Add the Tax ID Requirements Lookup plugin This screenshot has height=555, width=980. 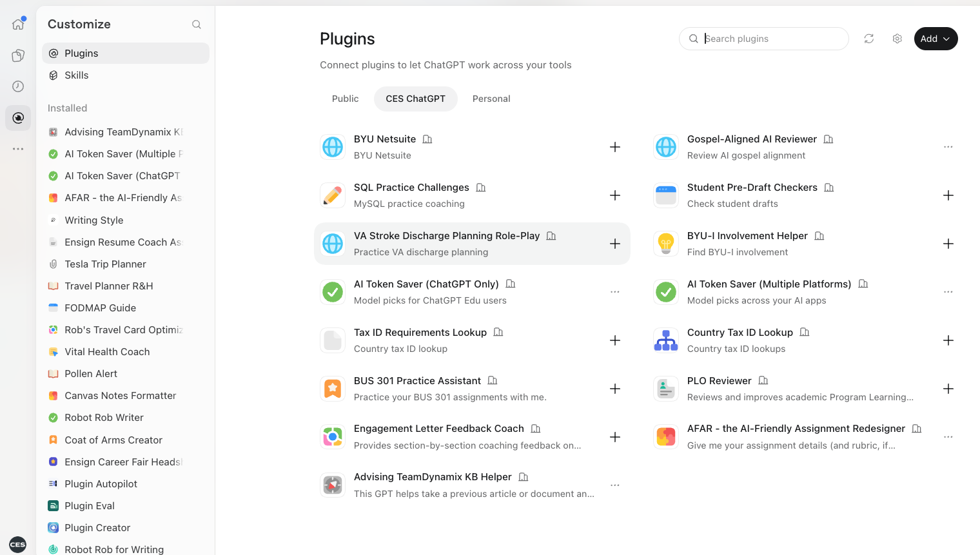[615, 340]
